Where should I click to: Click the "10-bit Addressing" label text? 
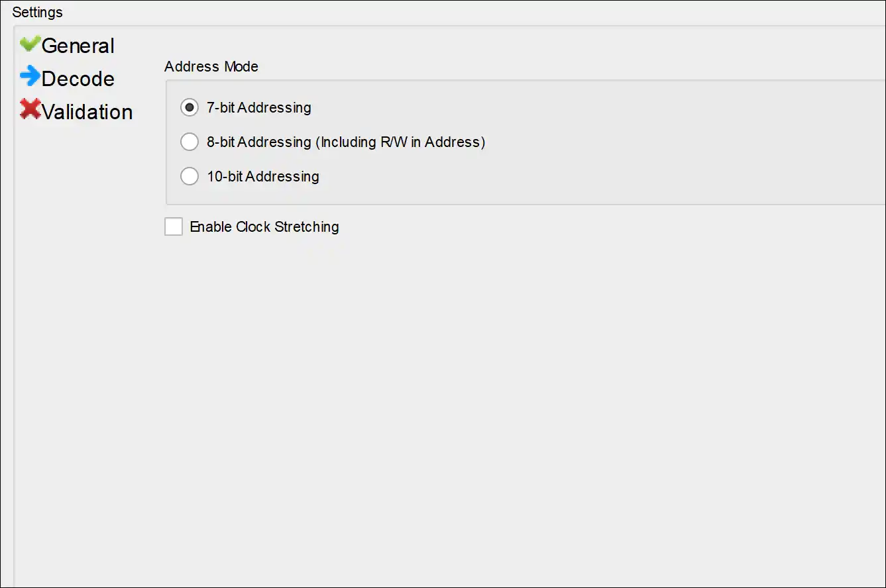(262, 176)
